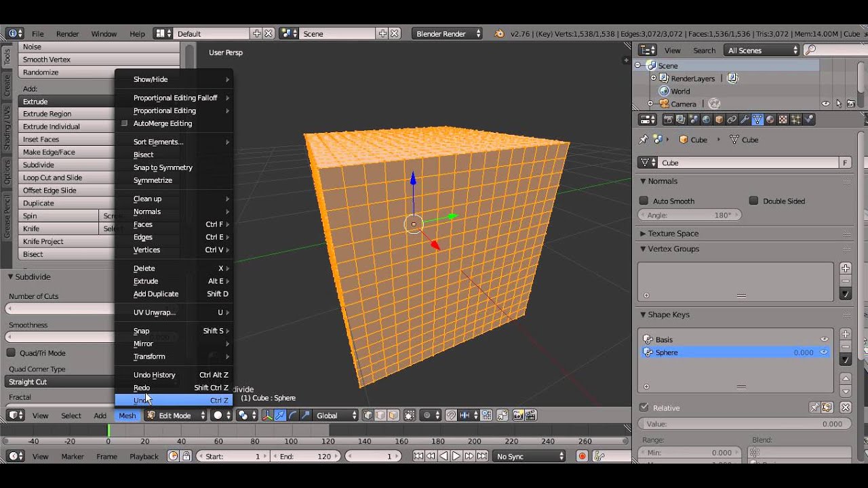868x488 pixels.
Task: Toggle Camera renderability icon in outliner
Action: tap(852, 104)
